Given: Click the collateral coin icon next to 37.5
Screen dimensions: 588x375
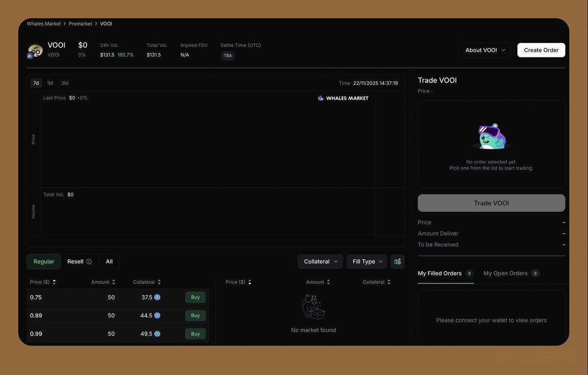Looking at the screenshot, I should click(157, 297).
